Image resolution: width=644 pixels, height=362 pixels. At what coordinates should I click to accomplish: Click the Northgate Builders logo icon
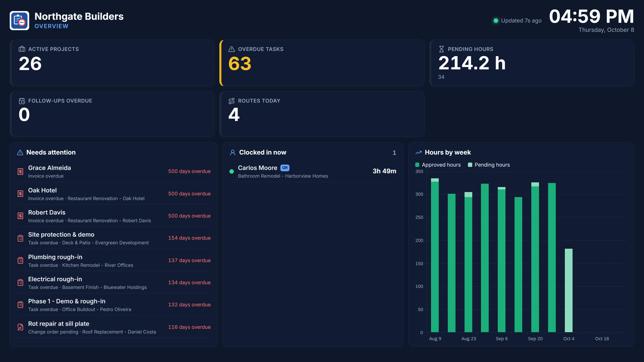click(19, 20)
